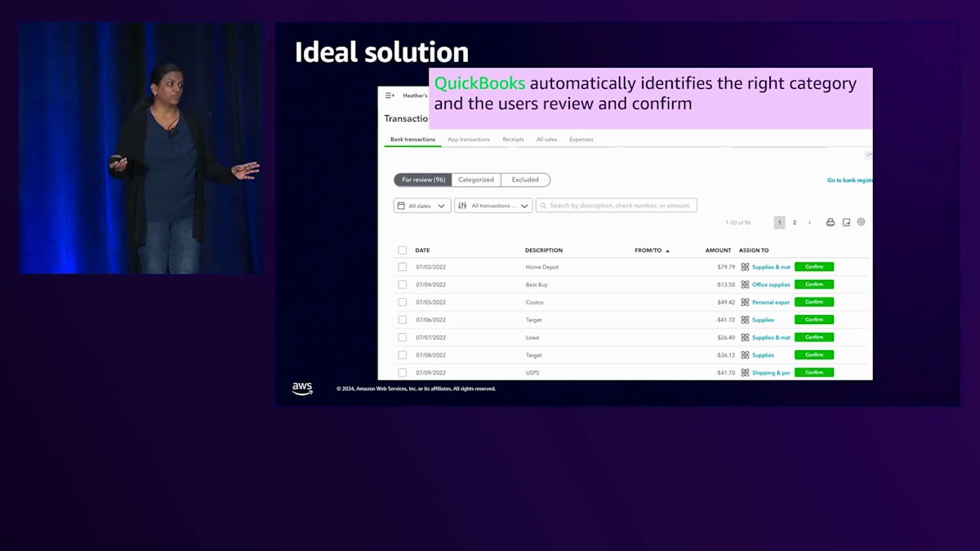The height and width of the screenshot is (551, 980).
Task: Click the date 07/02/2022
Action: (x=430, y=267)
